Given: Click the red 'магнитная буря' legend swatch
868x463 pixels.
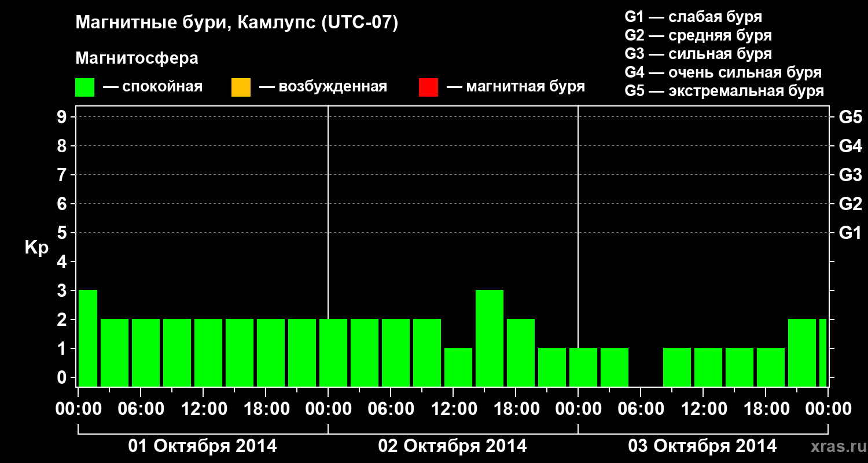Looking at the screenshot, I should point(428,87).
